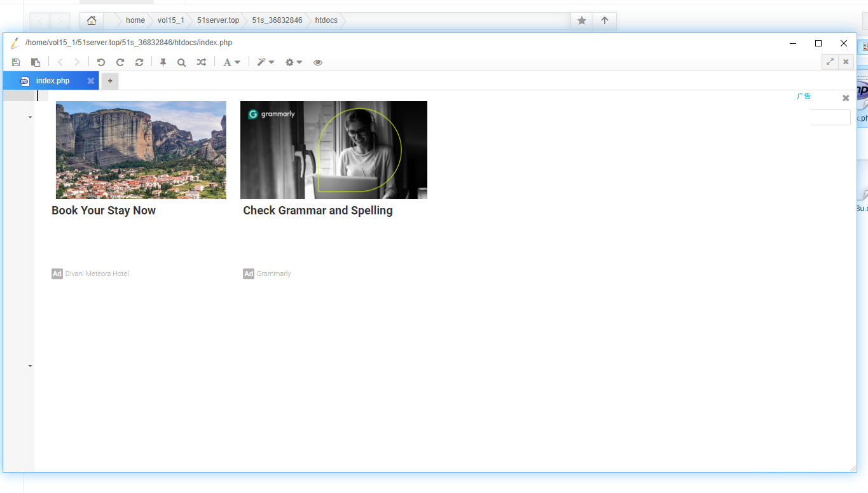Go to the home folder icon in breadcrumb
Screen dimensions: 868x493
[x=92, y=20]
